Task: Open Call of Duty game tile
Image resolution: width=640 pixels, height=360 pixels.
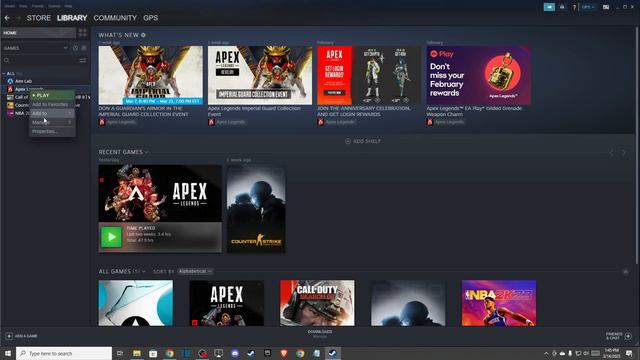Action: click(x=317, y=303)
